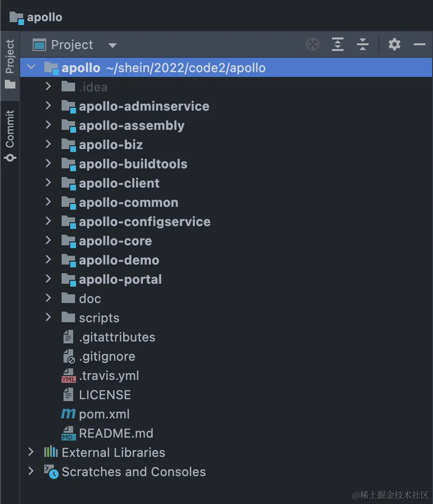This screenshot has height=504, width=433.
Task: Click the Collapse All toolbar icon
Action: [363, 45]
